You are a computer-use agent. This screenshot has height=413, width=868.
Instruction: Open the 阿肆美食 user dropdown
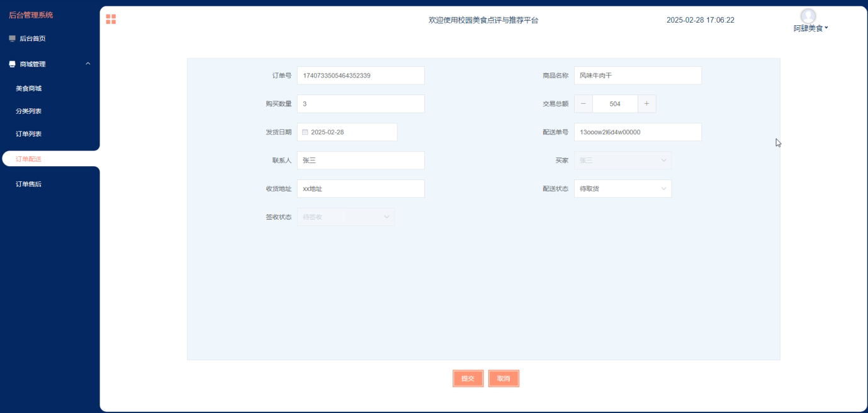pyautogui.click(x=811, y=28)
